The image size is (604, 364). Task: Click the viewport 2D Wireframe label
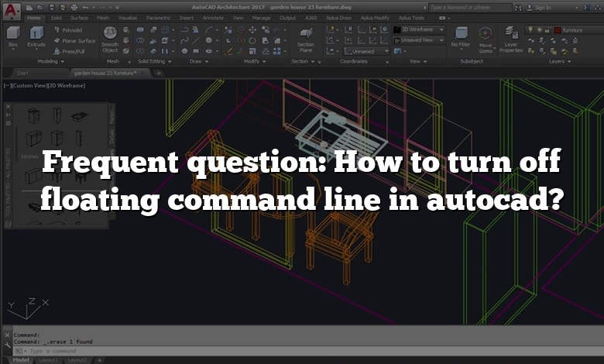[67, 85]
